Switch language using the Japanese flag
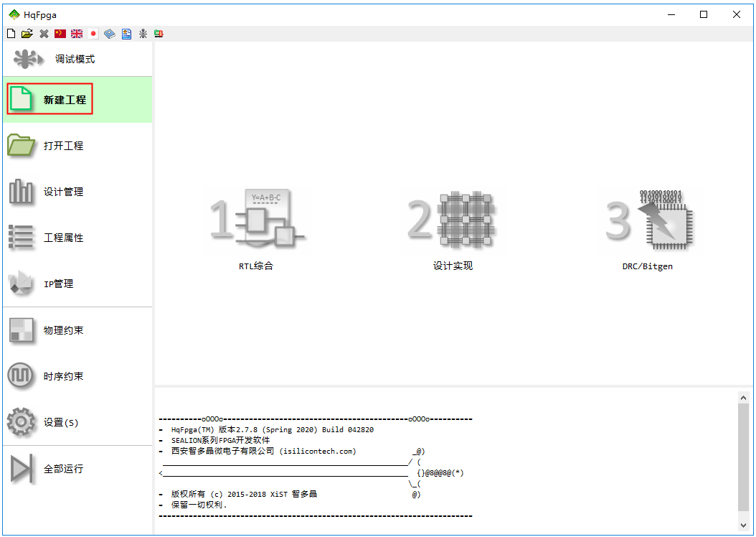Viewport: 756px width, 537px height. tap(93, 34)
